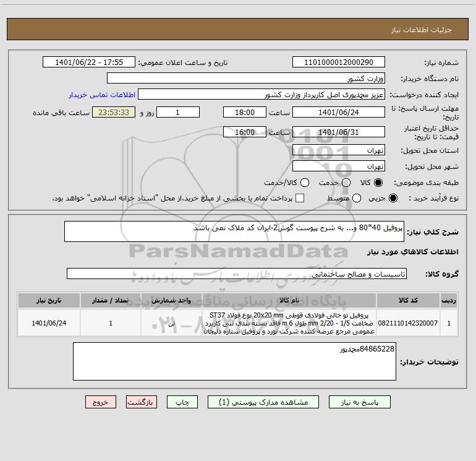The image size is (476, 461).
Task: Select the کالا radio button
Action: (x=378, y=183)
